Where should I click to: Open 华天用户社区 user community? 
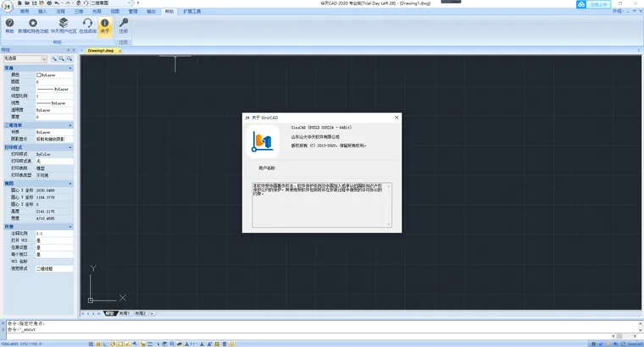click(64, 26)
